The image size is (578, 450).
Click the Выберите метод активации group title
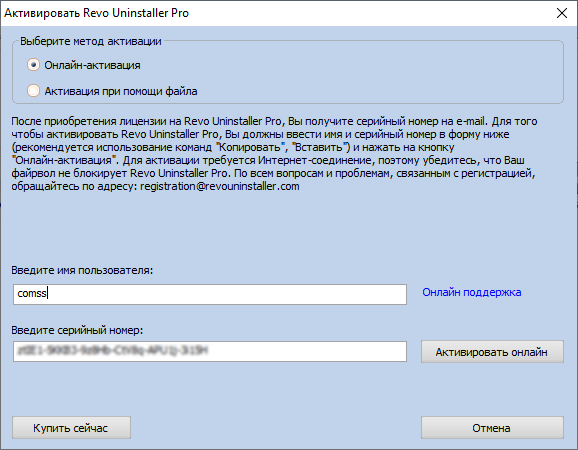[x=91, y=41]
